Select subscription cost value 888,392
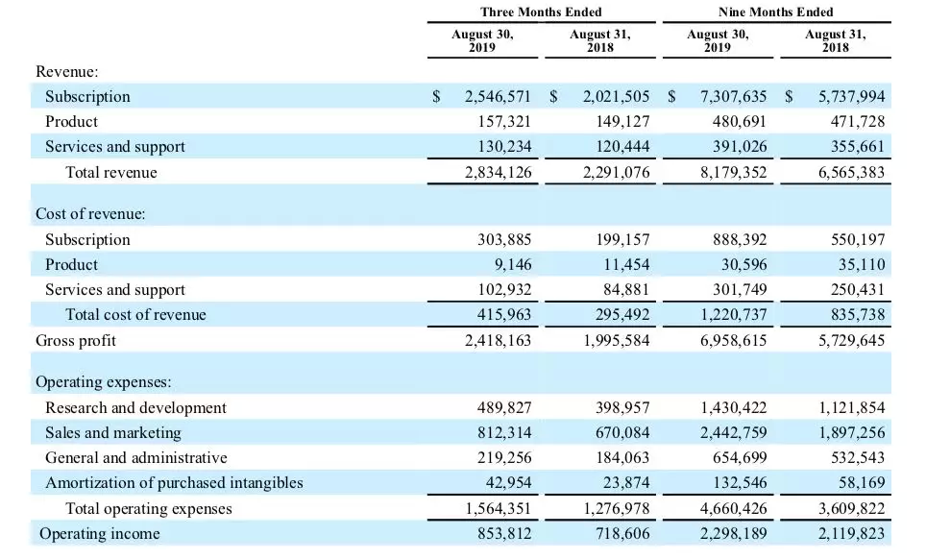This screenshot has height=560, width=926. 740,240
